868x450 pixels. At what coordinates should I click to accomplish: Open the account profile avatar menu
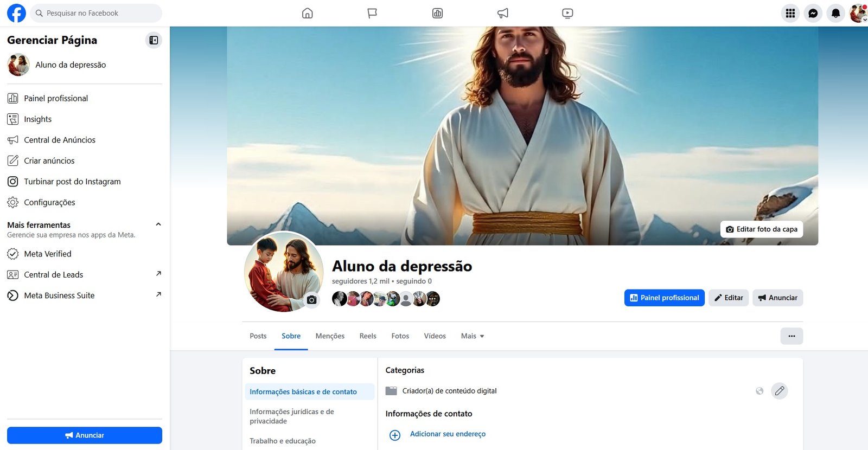858,13
